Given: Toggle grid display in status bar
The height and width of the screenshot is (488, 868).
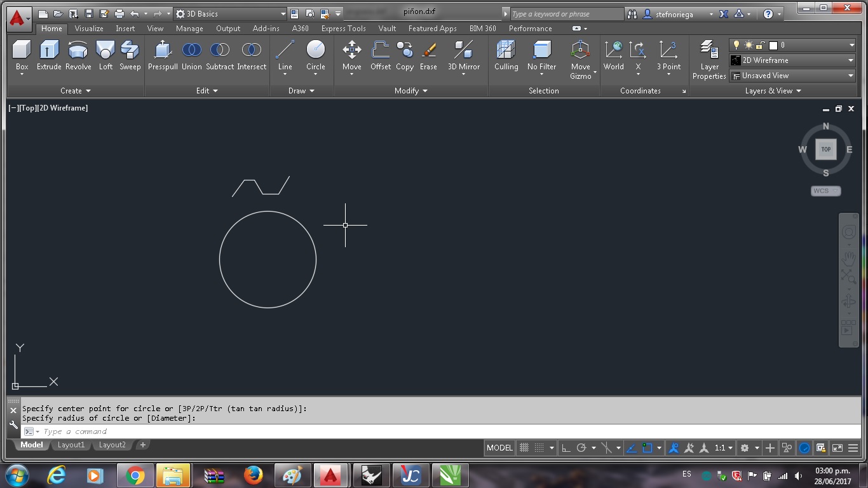Looking at the screenshot, I should pyautogui.click(x=524, y=448).
